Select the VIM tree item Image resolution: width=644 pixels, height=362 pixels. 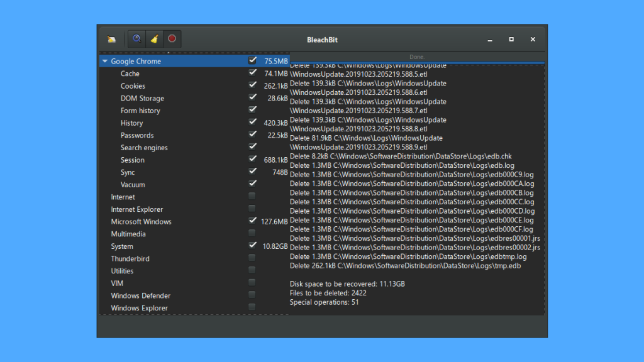116,283
